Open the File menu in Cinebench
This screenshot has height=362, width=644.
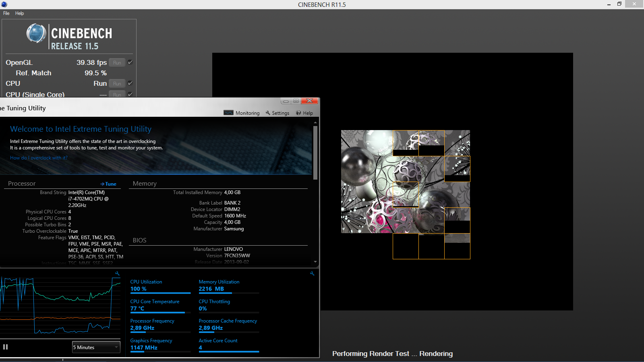point(6,13)
